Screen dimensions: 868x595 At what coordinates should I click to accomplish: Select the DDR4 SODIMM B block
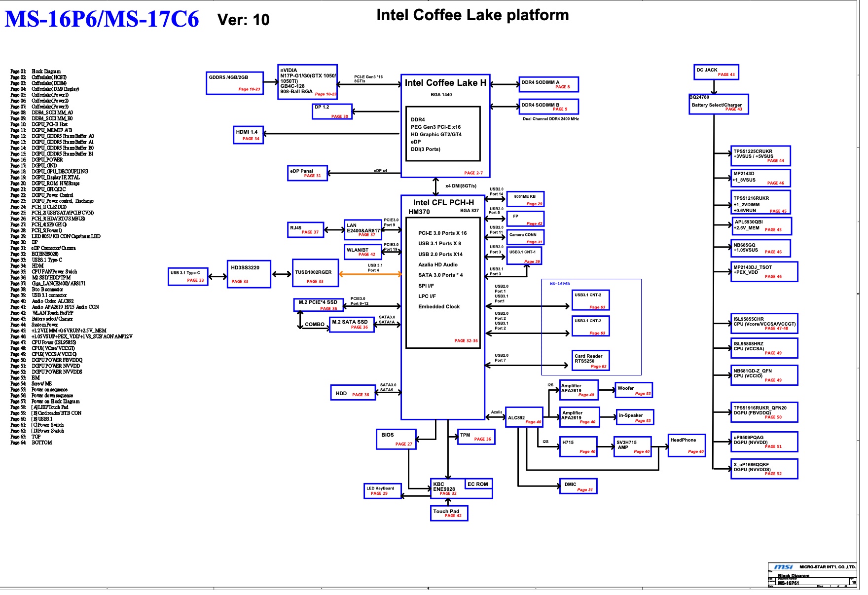click(x=548, y=107)
